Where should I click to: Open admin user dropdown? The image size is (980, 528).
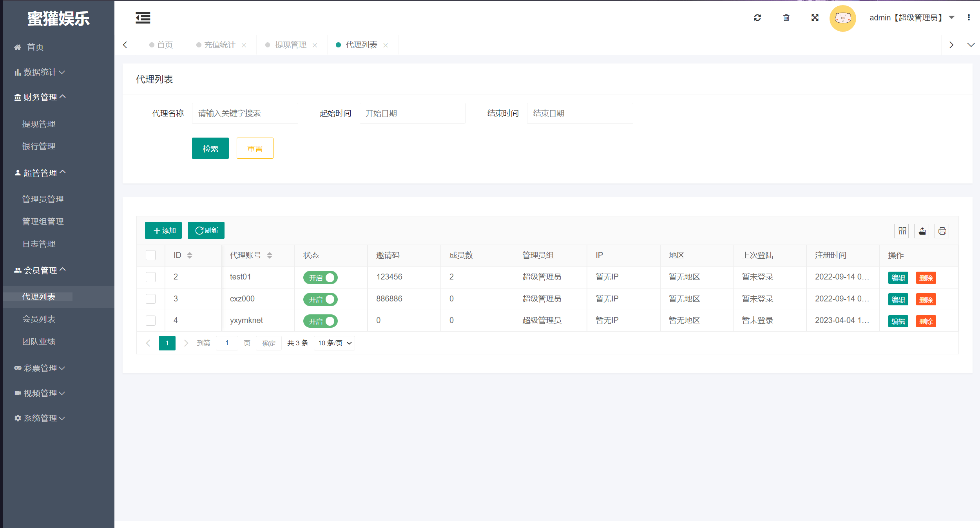(x=911, y=18)
